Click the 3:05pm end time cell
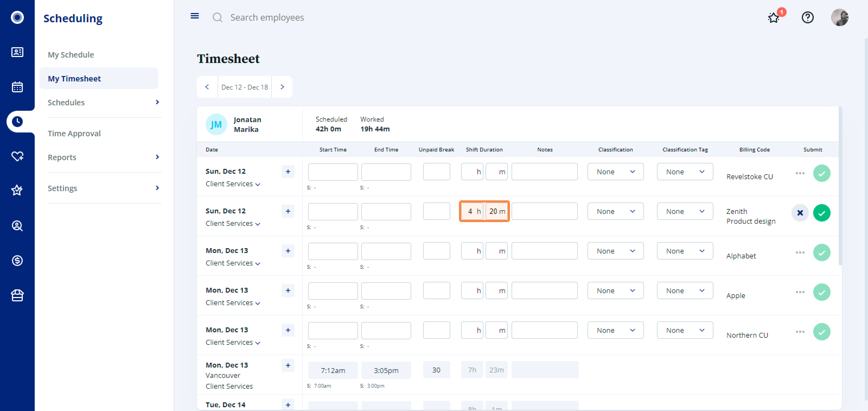The image size is (868, 411). point(386,370)
